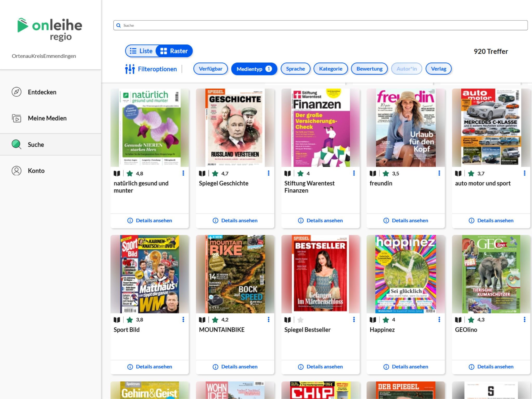This screenshot has height=399, width=532.
Task: Open more options for Sport Bild
Action: [183, 320]
